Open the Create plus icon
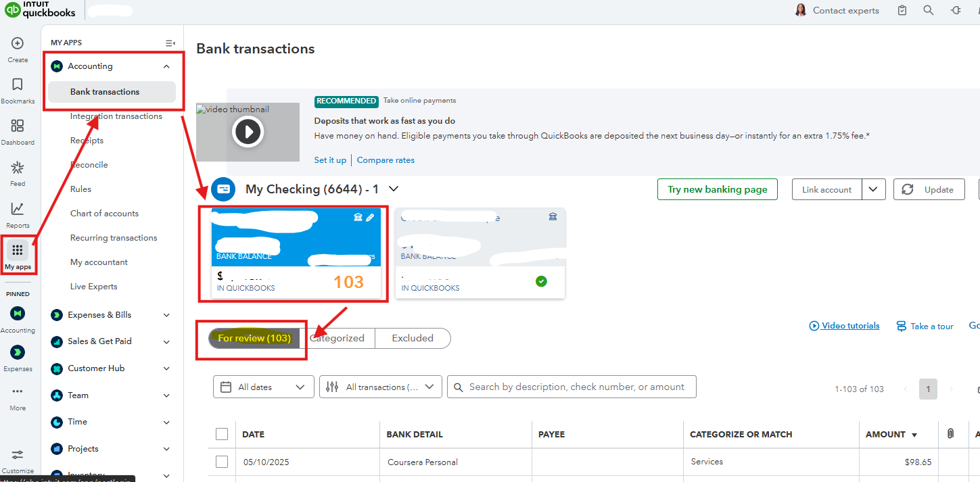This screenshot has height=482, width=980. [18, 43]
